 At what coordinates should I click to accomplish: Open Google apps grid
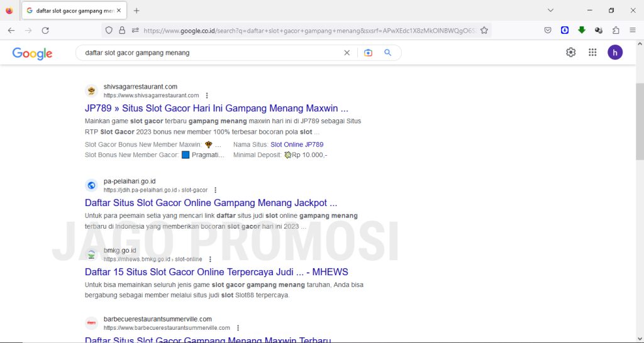[x=592, y=53]
